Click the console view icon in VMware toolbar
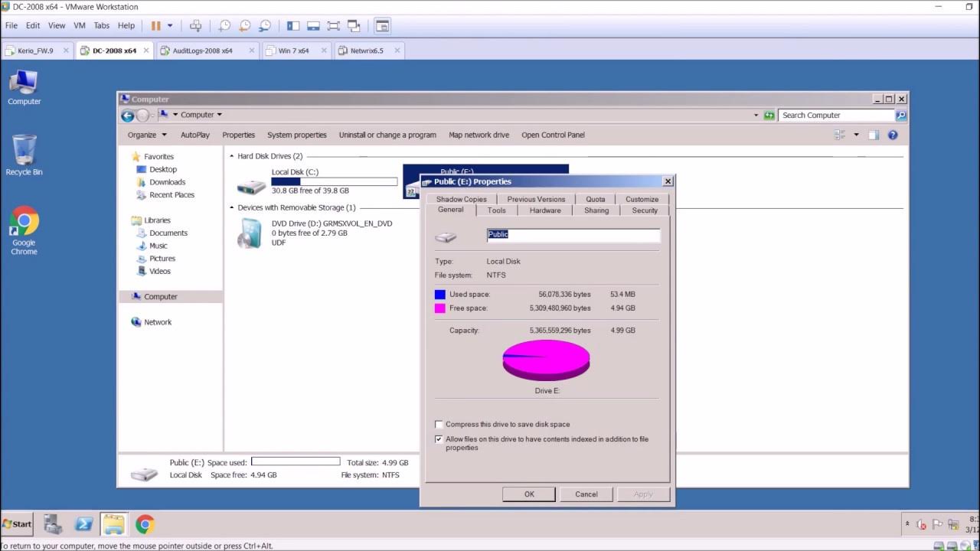Viewport: 980px width, 551px height. tap(382, 25)
